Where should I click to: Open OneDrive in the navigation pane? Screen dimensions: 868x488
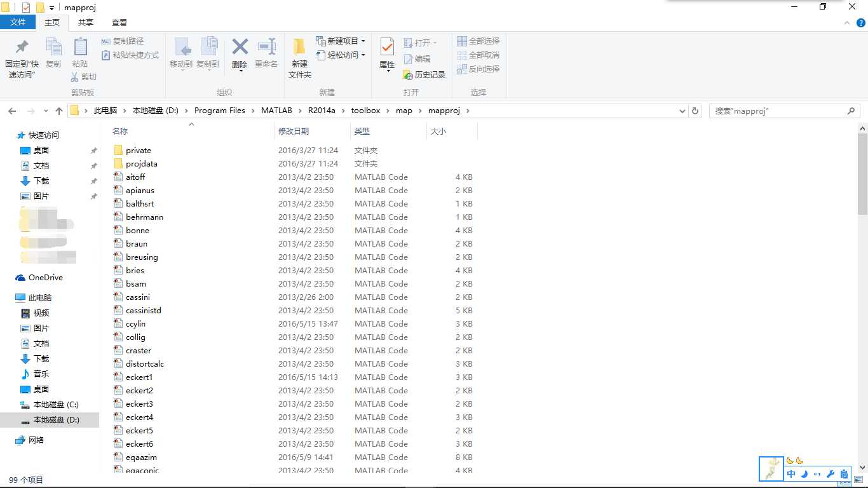39,278
